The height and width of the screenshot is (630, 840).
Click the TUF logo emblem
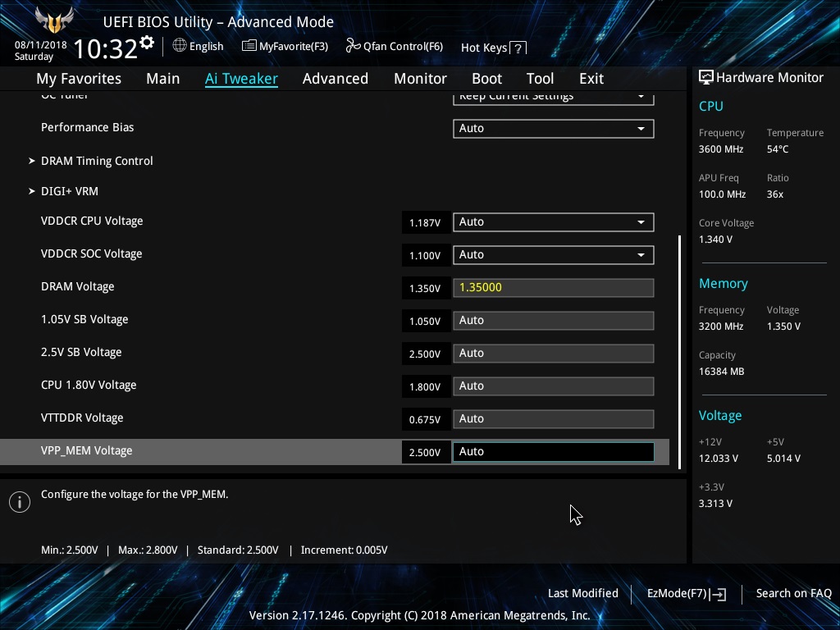[x=54, y=21]
